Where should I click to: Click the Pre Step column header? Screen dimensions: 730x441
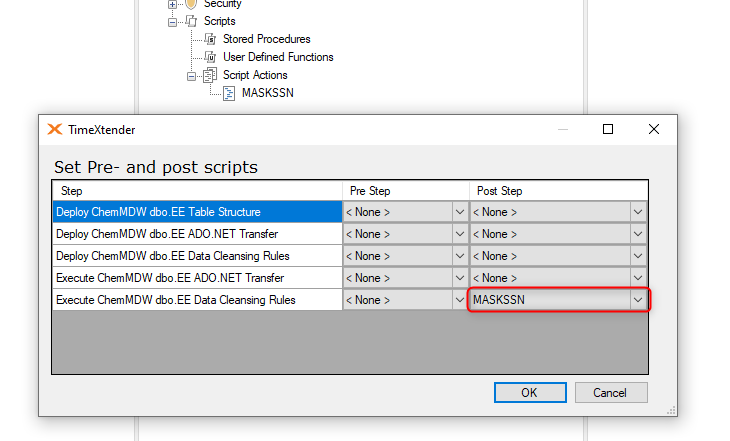pyautogui.click(x=406, y=191)
